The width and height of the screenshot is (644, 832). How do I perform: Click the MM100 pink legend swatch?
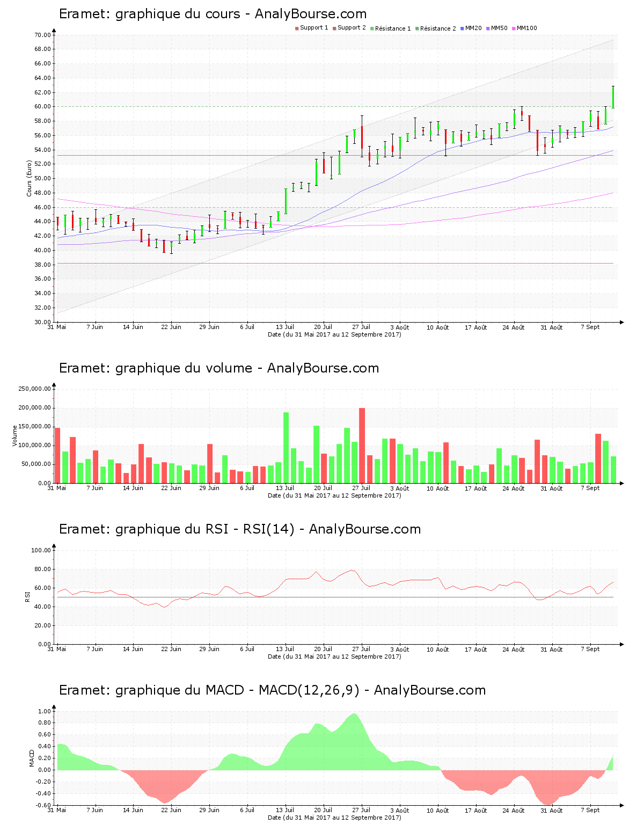(x=514, y=28)
